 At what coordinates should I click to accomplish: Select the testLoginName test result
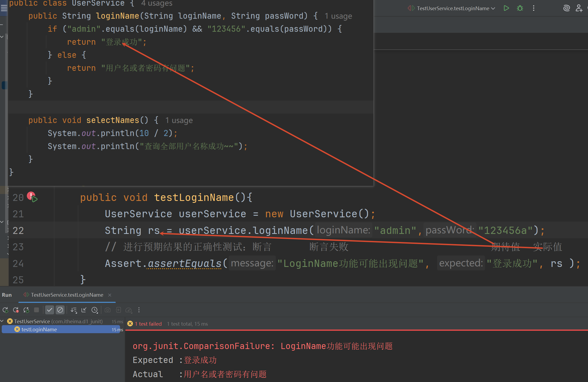click(39, 329)
